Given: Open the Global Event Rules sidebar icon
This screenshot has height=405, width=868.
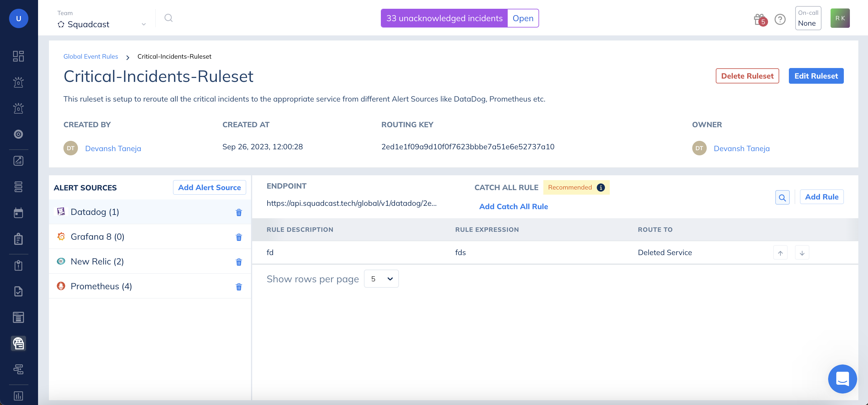Looking at the screenshot, I should click(18, 343).
